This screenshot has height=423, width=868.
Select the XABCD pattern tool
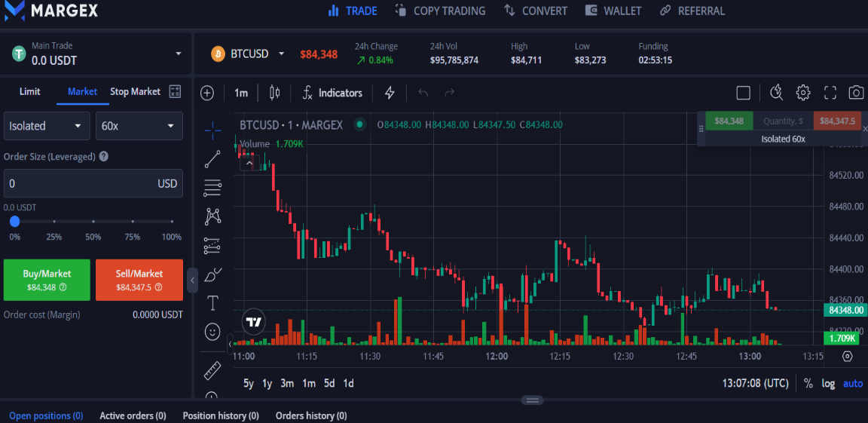(x=212, y=216)
